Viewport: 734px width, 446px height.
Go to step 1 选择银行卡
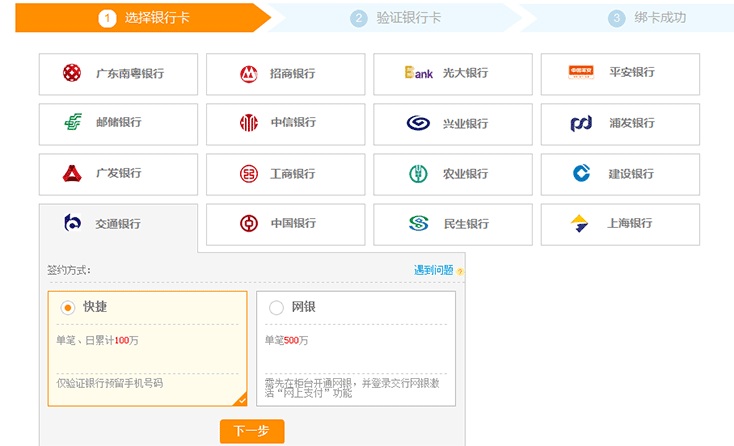click(x=144, y=18)
